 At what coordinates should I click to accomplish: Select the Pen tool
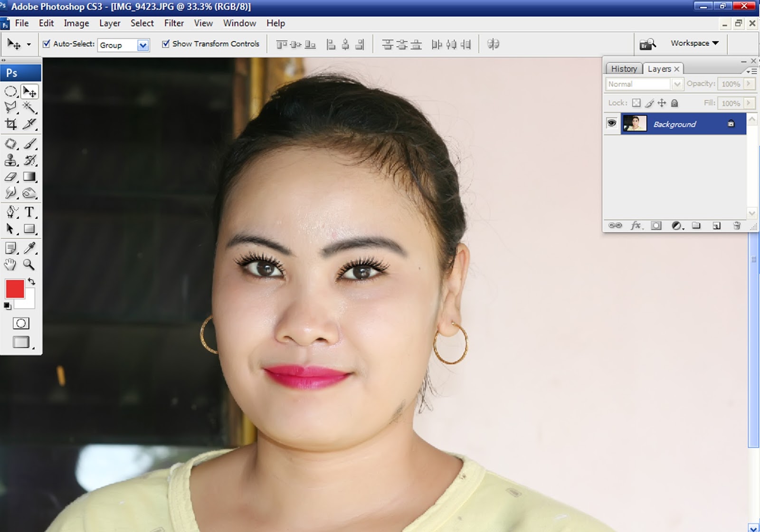11,212
